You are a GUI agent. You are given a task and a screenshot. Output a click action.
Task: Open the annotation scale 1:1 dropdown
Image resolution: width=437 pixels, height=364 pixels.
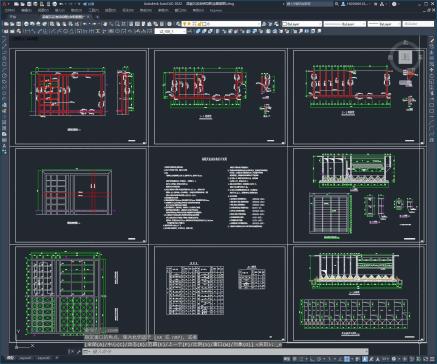(386, 359)
